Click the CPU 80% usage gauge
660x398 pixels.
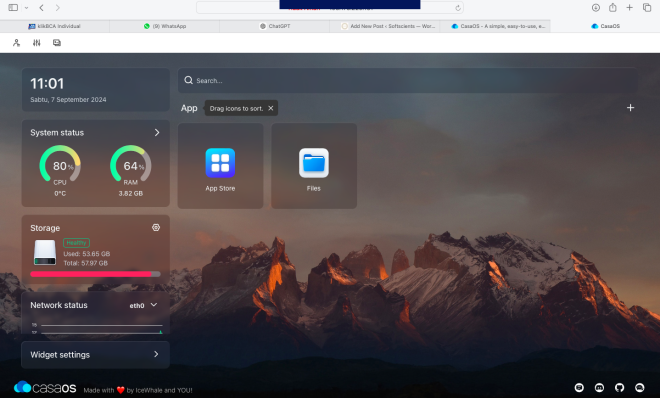(60, 164)
